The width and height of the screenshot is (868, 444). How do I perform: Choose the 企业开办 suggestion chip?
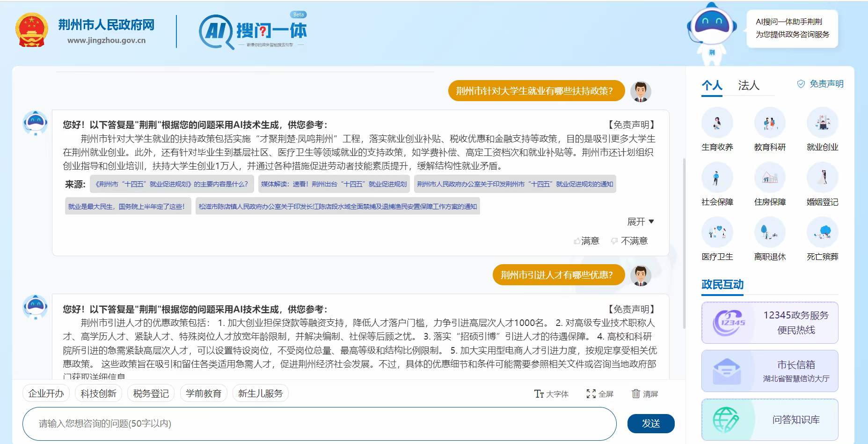tap(46, 393)
